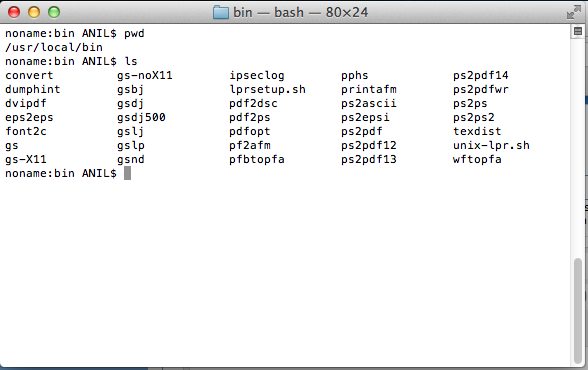Click the empty scrollbar track above thumb

click(x=578, y=146)
